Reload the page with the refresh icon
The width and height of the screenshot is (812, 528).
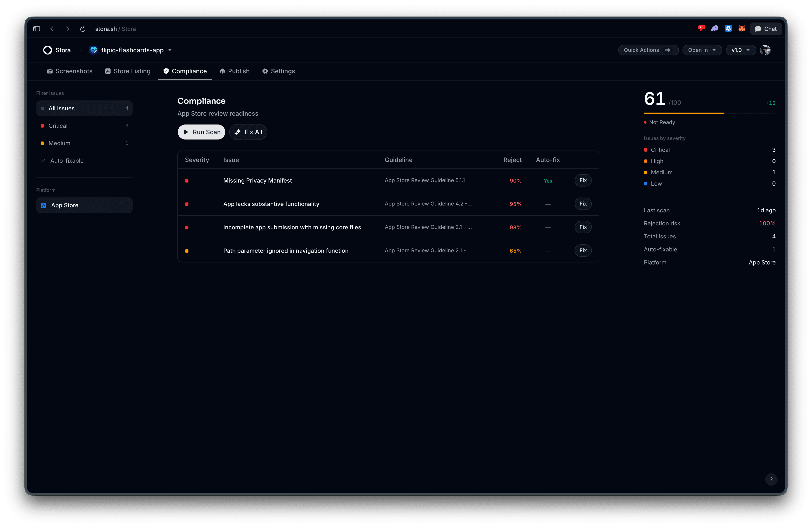(83, 29)
